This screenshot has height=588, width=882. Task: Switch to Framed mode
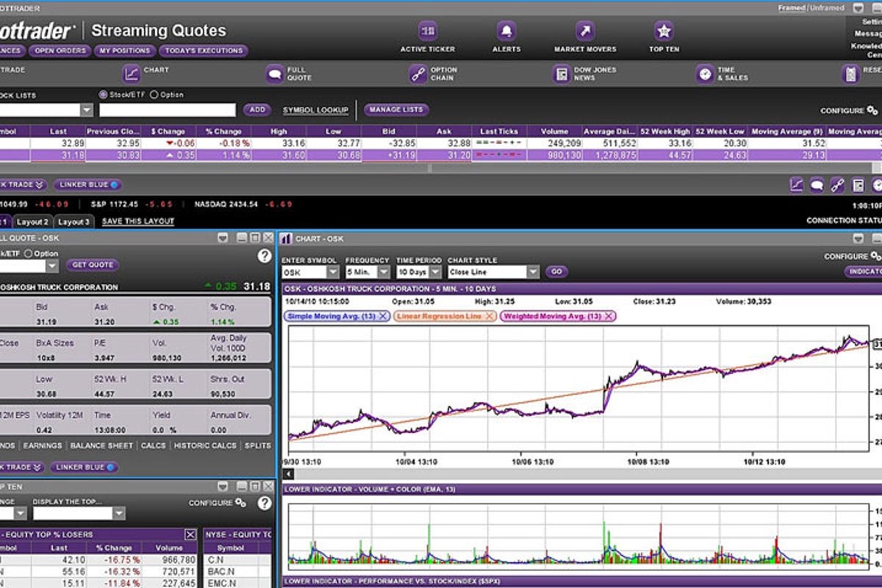point(792,8)
